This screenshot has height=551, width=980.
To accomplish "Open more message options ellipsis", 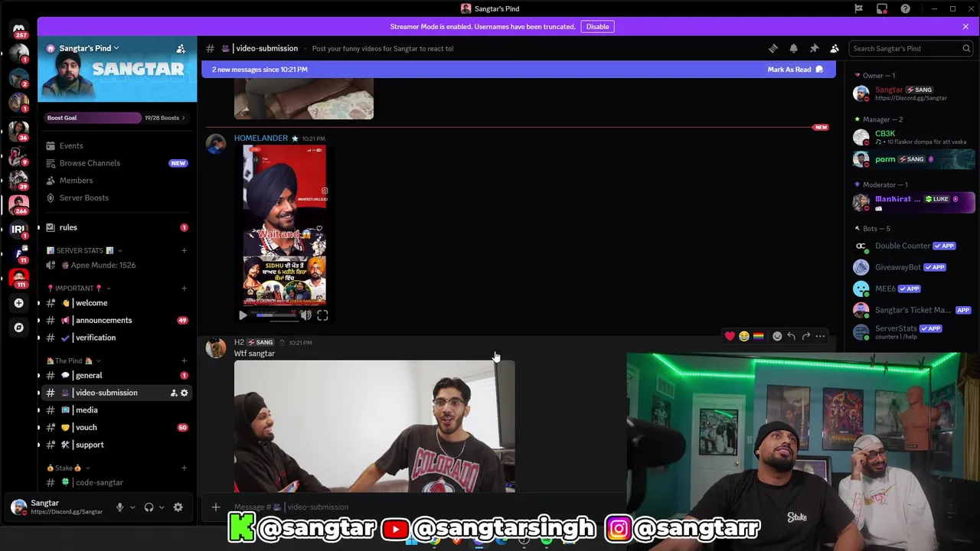I will tap(821, 336).
